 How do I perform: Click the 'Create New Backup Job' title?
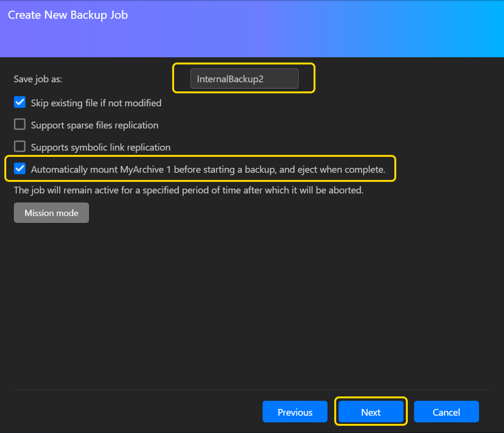click(x=68, y=15)
